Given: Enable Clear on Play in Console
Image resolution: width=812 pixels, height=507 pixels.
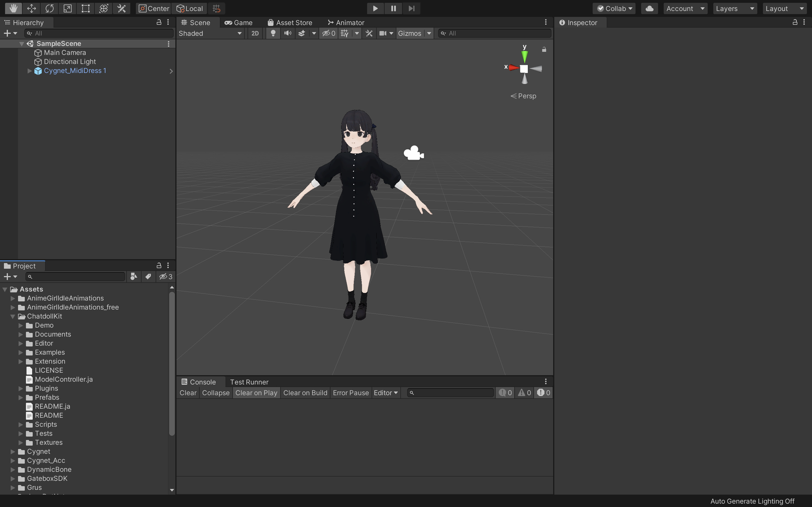Looking at the screenshot, I should tap(256, 393).
